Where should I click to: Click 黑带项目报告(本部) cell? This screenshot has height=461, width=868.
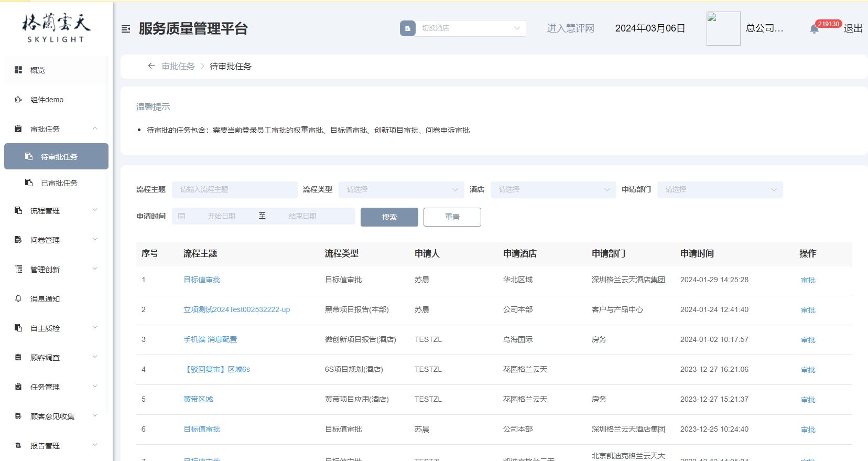click(357, 309)
